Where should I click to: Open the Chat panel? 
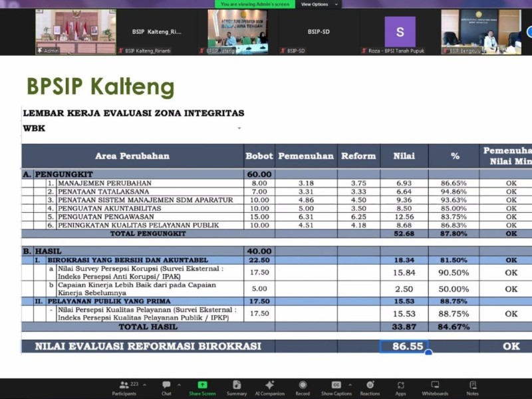click(166, 386)
